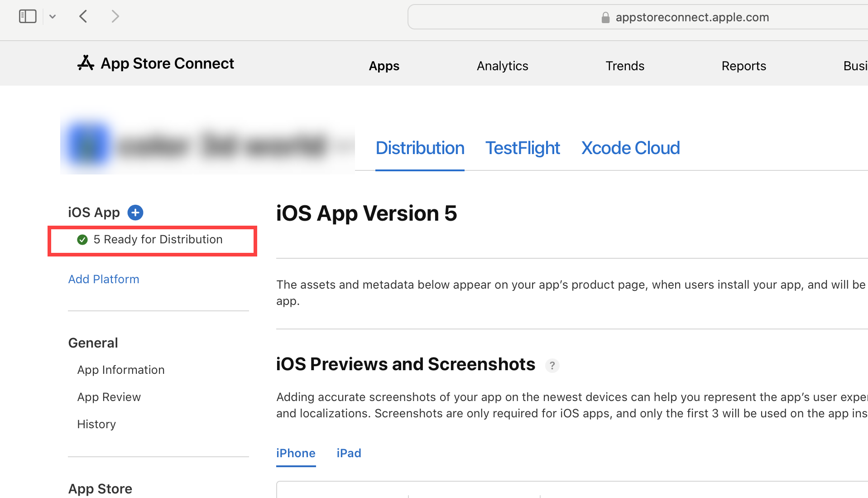Toggle the Safari sidebar icon
The height and width of the screenshot is (498, 868).
(x=28, y=17)
